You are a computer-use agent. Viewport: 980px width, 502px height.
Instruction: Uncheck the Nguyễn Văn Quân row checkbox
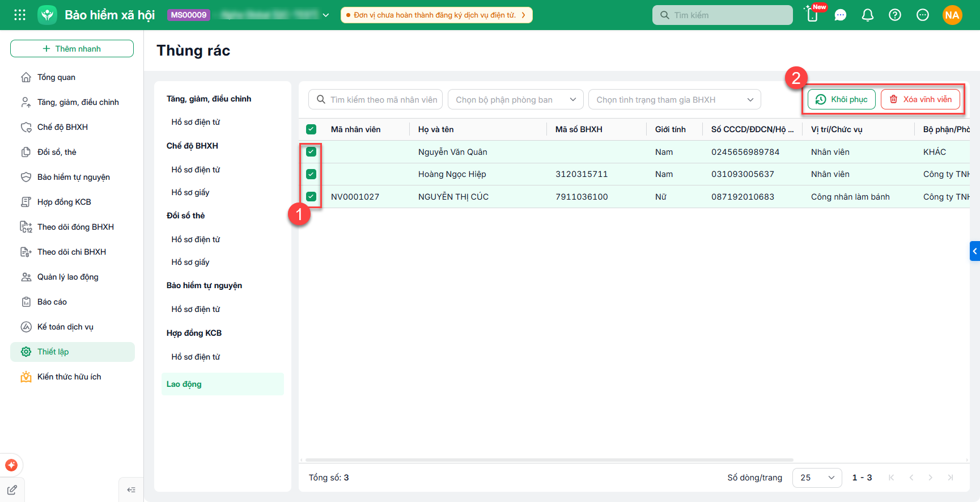[x=311, y=152]
